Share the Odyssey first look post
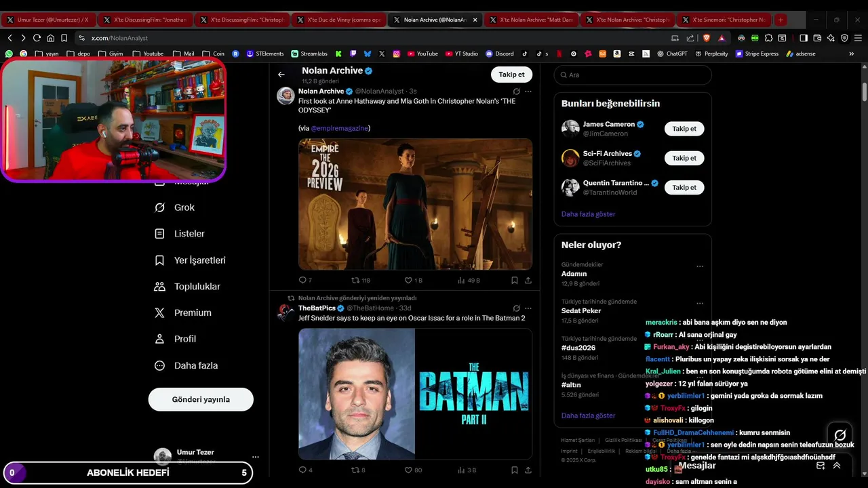 pyautogui.click(x=528, y=280)
